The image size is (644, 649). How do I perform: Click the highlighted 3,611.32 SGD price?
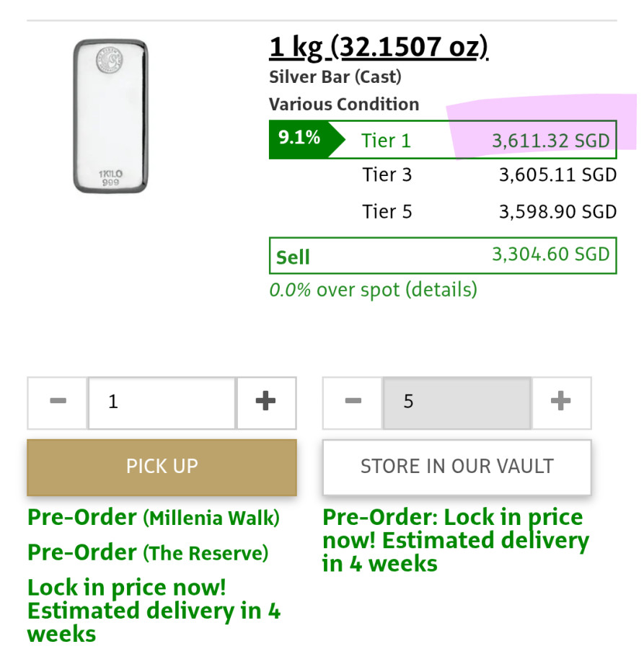pos(550,141)
